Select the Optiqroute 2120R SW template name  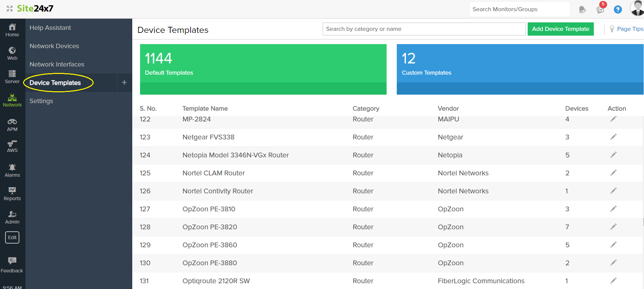pos(216,281)
